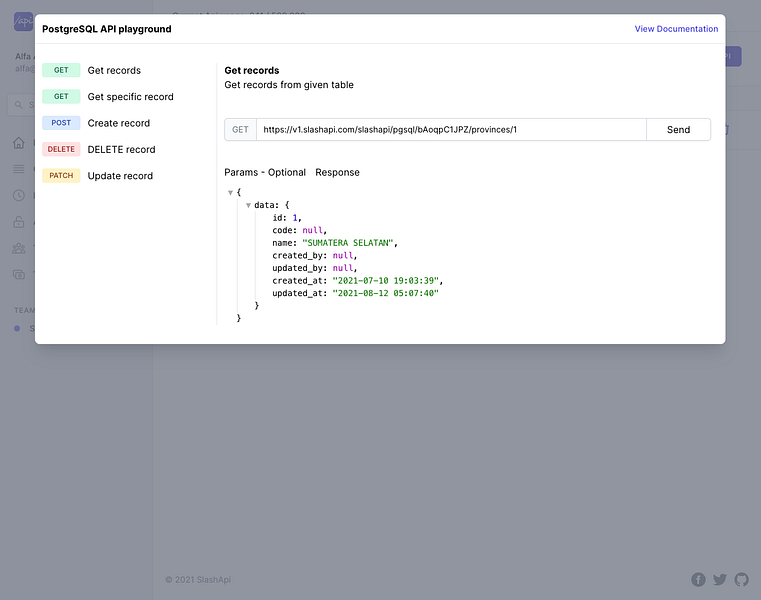Open the Facebook icon in the footer
This screenshot has height=600, width=761.
click(x=698, y=580)
